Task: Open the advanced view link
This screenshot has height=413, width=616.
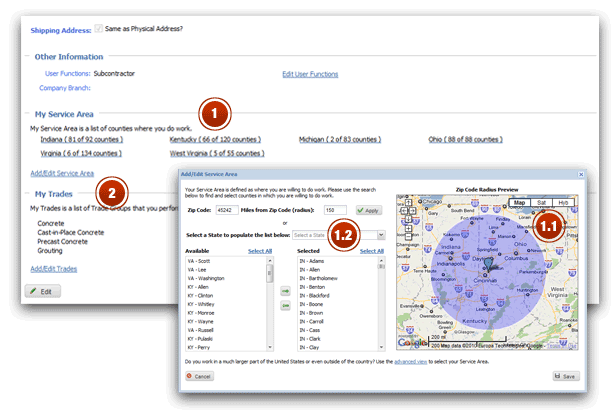Action: click(411, 362)
